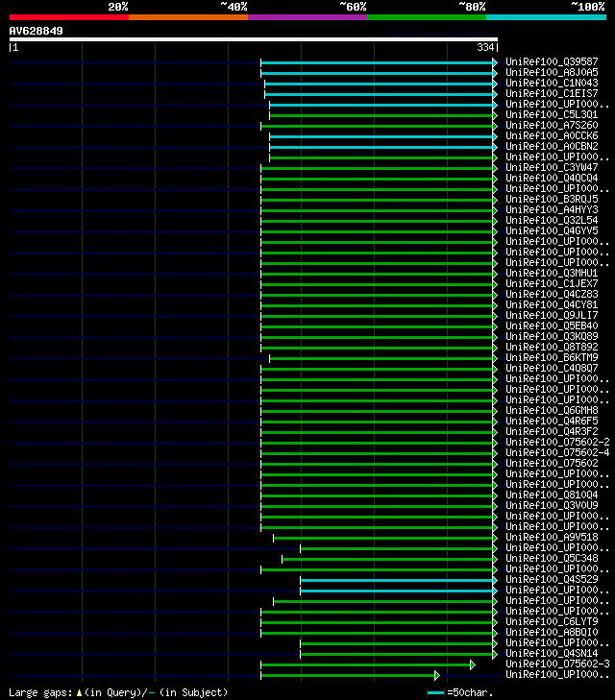The height and width of the screenshot is (700, 615).
Task: Click the '=50char.' scale label
Action: point(470,693)
